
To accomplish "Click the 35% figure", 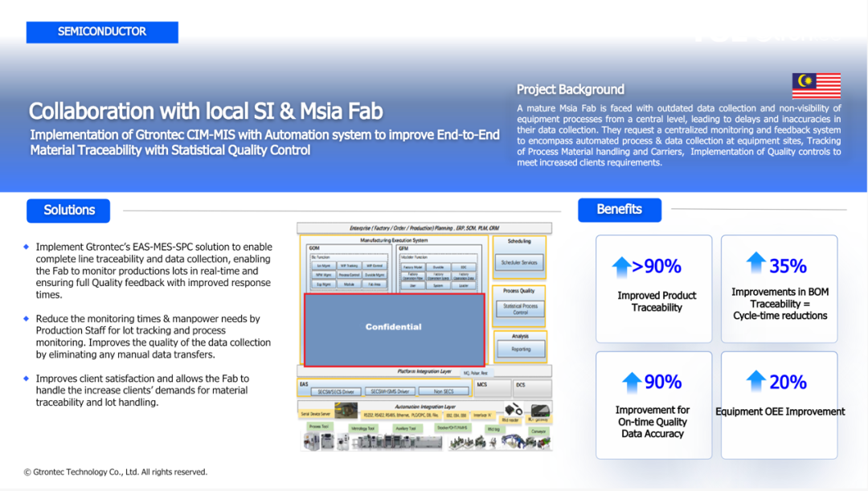I will (788, 266).
